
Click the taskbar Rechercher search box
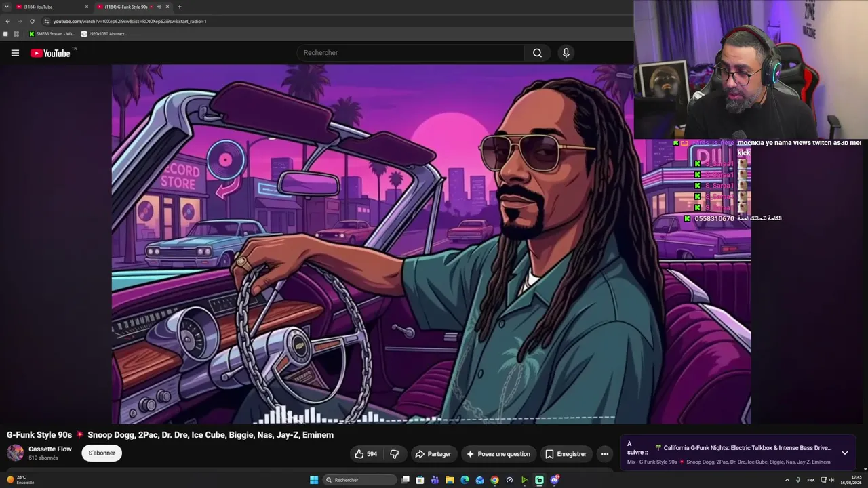coord(359,480)
